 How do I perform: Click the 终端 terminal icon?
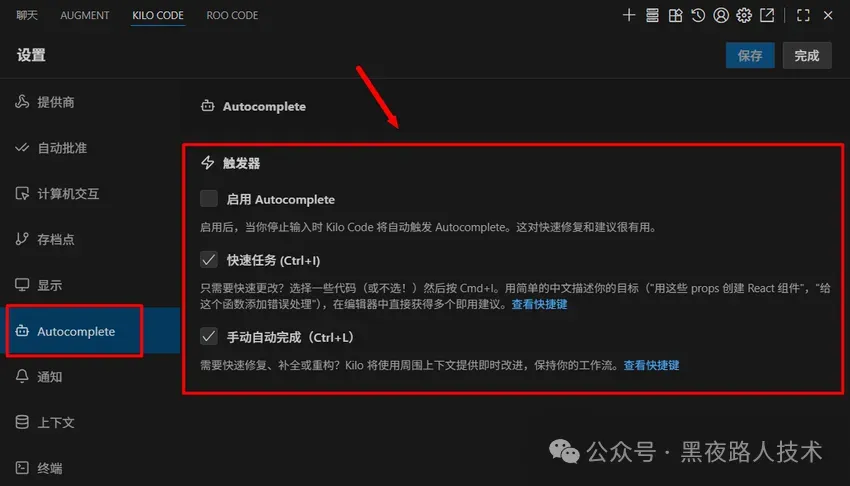point(22,468)
